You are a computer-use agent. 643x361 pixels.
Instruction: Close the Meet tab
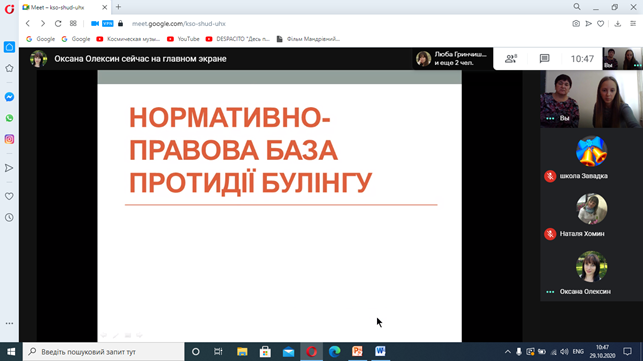104,7
